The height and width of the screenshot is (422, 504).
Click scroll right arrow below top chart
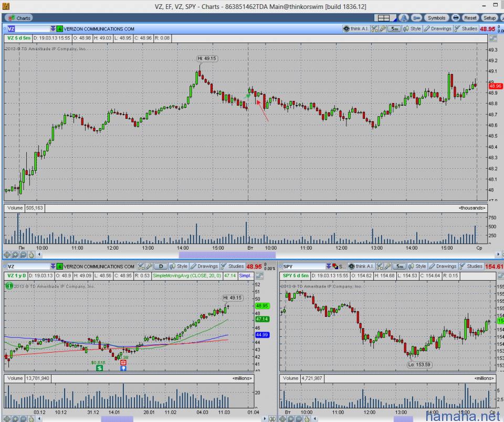[498, 254]
